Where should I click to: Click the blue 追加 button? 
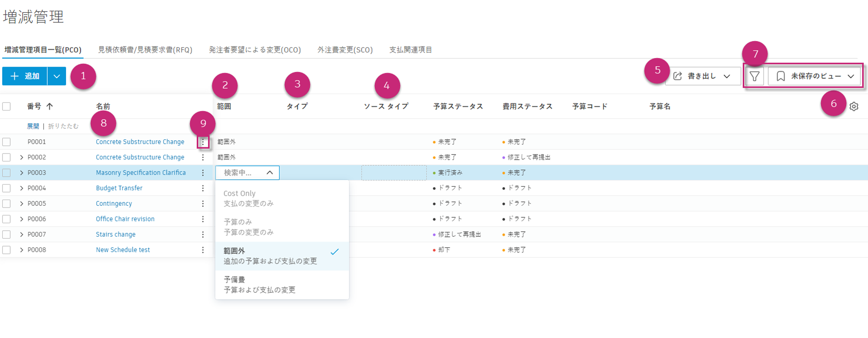tap(25, 76)
